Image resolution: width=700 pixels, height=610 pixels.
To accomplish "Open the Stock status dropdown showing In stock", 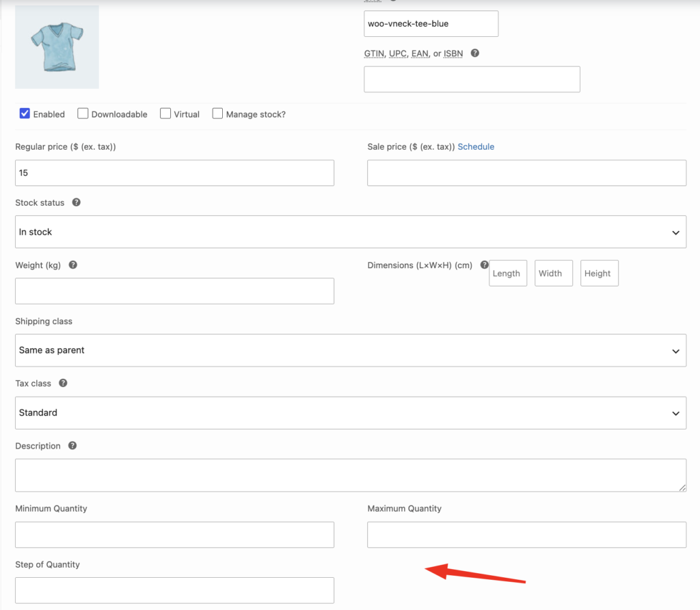I will (351, 232).
